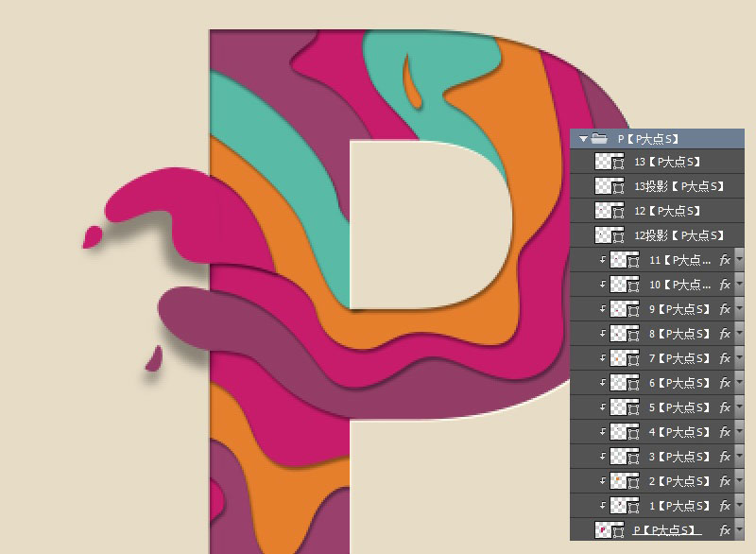Click the fx icon on layer 11
Screen dimensions: 756x554
[726, 260]
